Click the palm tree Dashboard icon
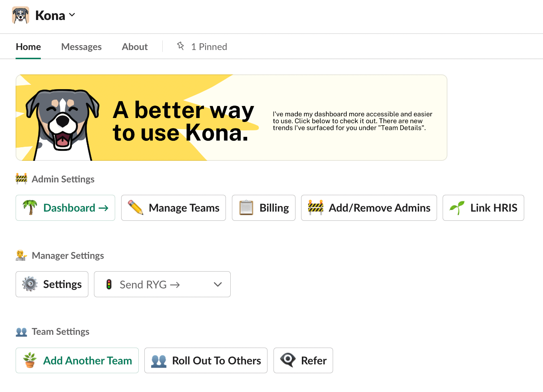The image size is (543, 392). click(30, 208)
